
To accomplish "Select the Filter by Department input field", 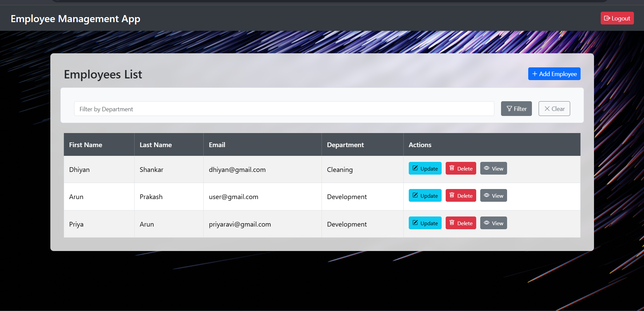I will point(284,109).
